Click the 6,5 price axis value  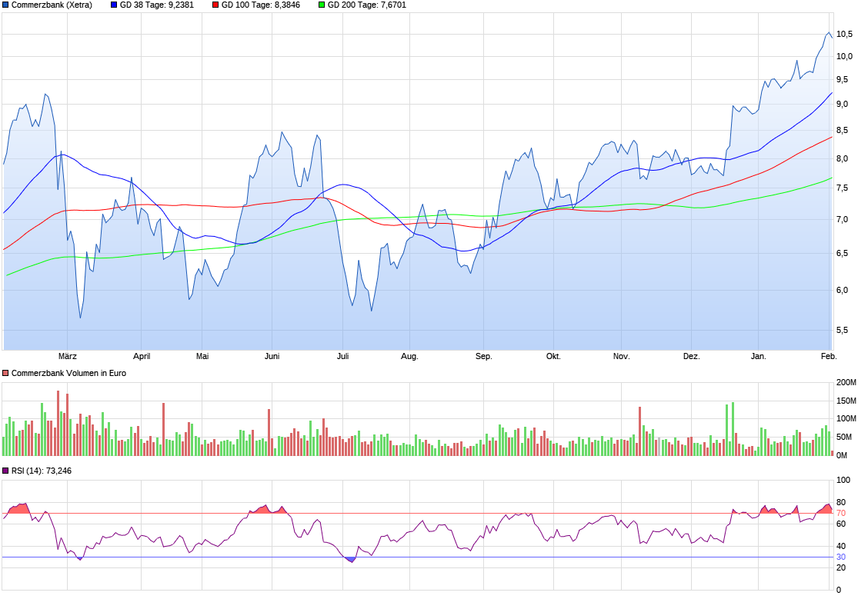(842, 253)
